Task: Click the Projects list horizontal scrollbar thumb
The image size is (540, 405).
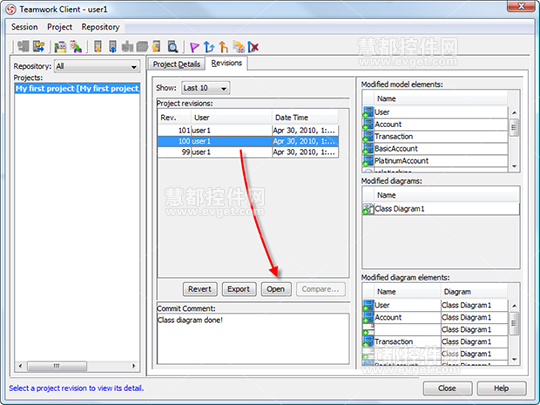Action: pyautogui.click(x=57, y=366)
